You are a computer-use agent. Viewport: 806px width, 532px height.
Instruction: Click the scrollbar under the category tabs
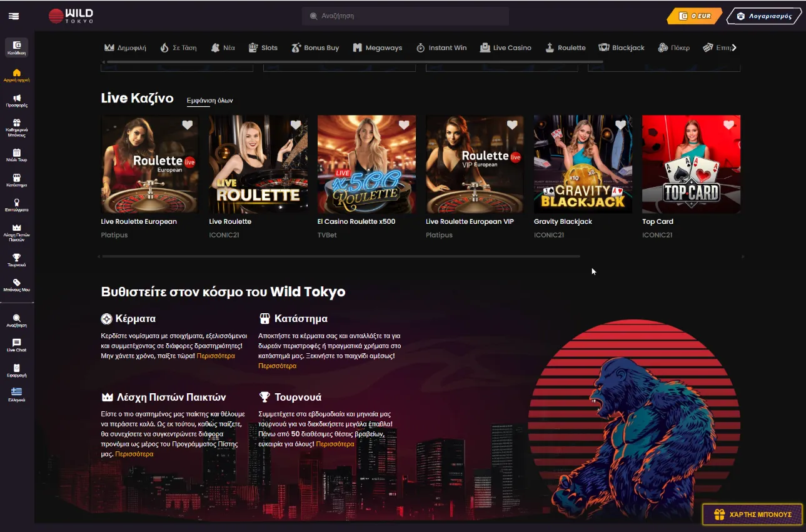pyautogui.click(x=355, y=62)
